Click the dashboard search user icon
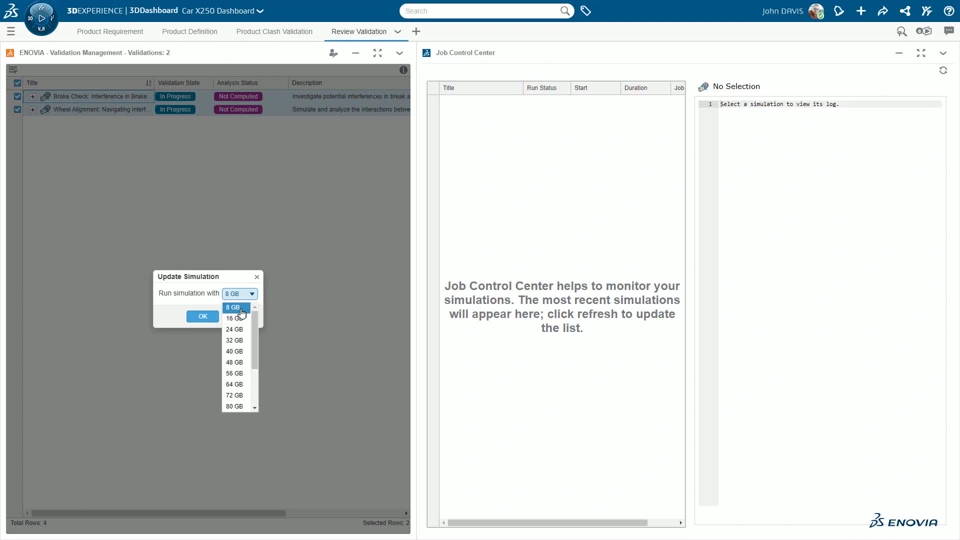 (x=901, y=31)
